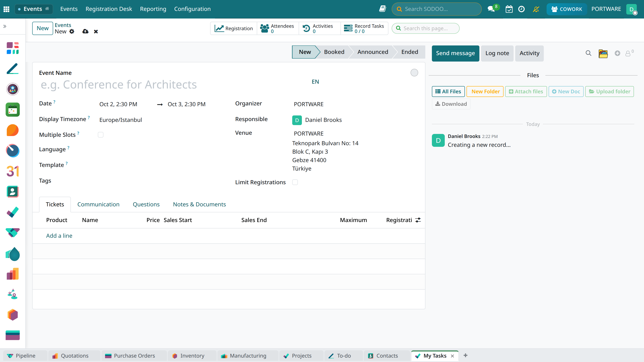Click the Search this page field

pyautogui.click(x=425, y=28)
